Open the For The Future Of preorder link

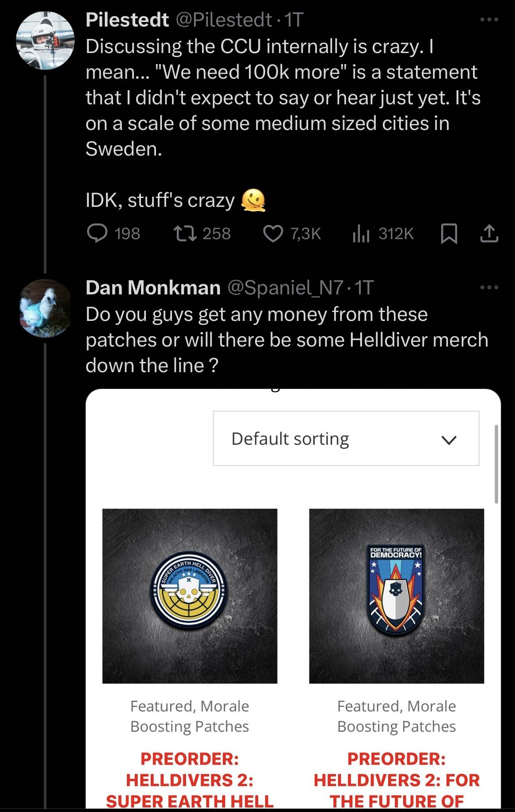397,780
